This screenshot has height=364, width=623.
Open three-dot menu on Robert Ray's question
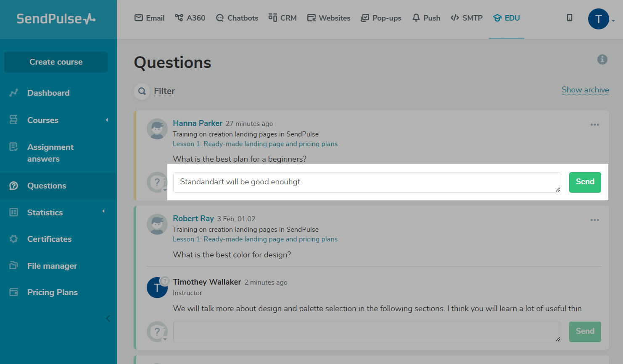coord(594,220)
